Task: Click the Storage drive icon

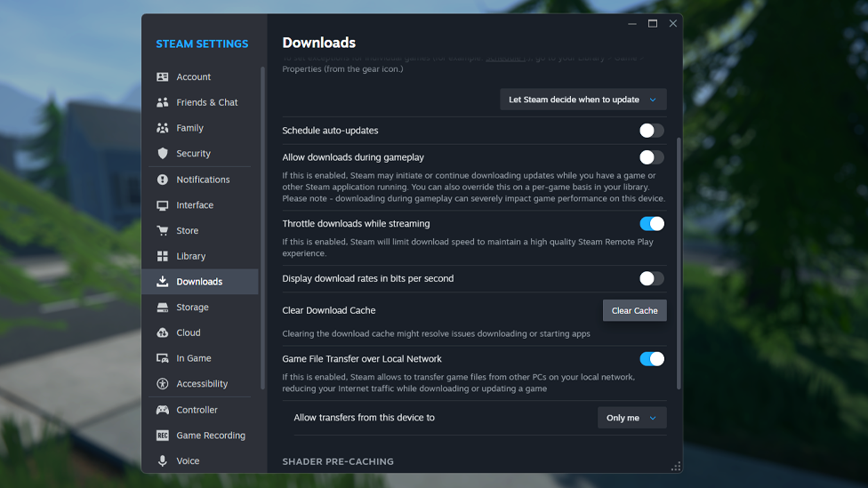Action: [x=162, y=307]
